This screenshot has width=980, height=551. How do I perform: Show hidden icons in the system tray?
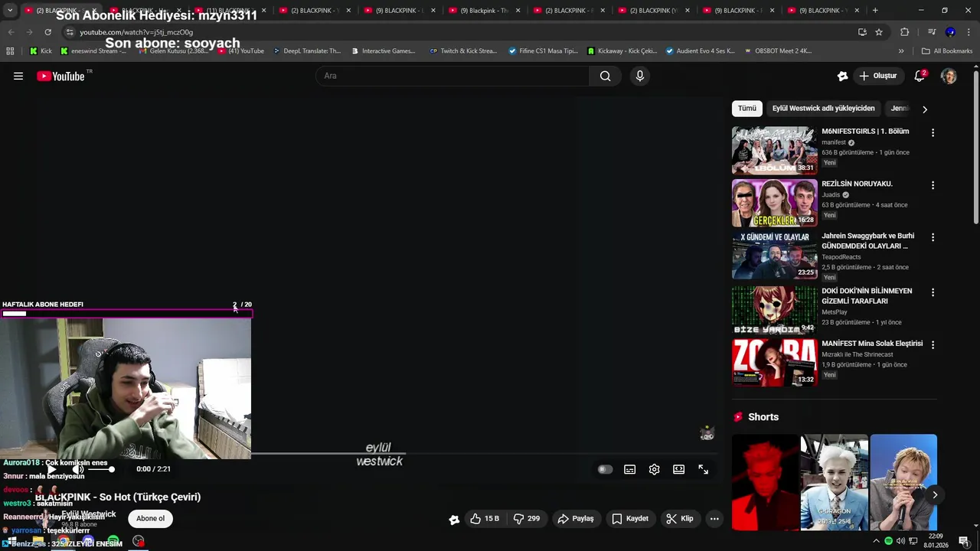[x=876, y=541]
